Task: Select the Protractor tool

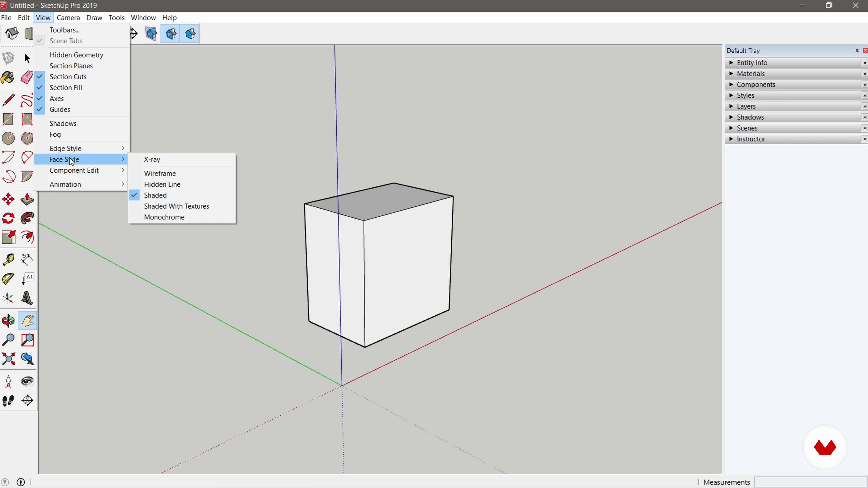Action: (x=8, y=279)
